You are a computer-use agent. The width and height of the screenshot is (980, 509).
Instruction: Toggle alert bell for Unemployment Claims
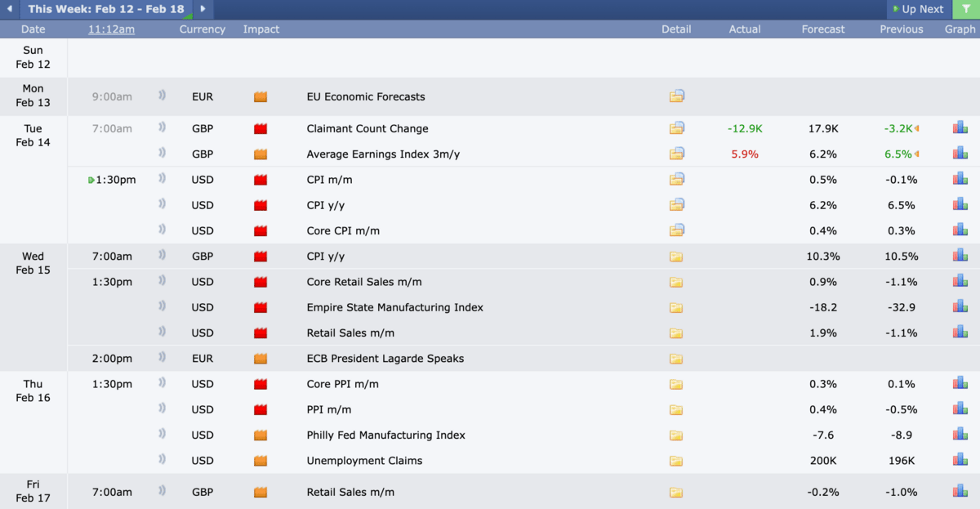[x=162, y=460]
